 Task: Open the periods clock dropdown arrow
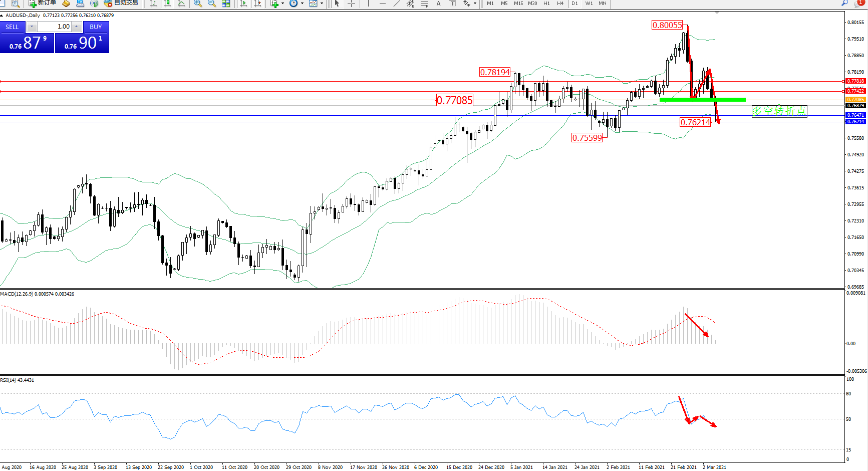coord(302,4)
